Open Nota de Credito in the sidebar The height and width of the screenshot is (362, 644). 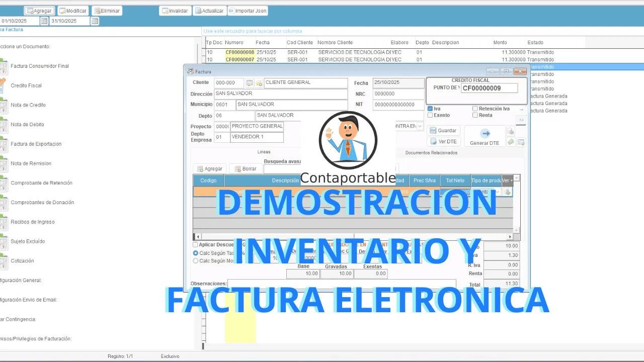coord(29,105)
